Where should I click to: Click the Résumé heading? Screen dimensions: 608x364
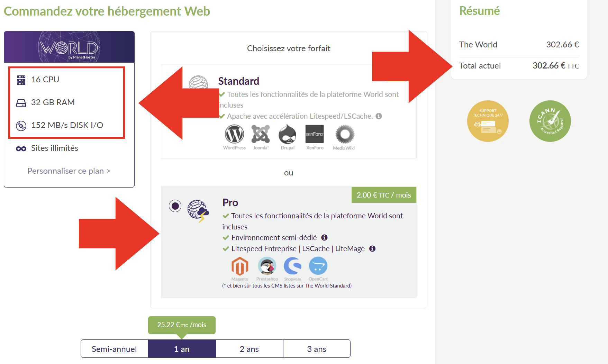[x=479, y=11]
